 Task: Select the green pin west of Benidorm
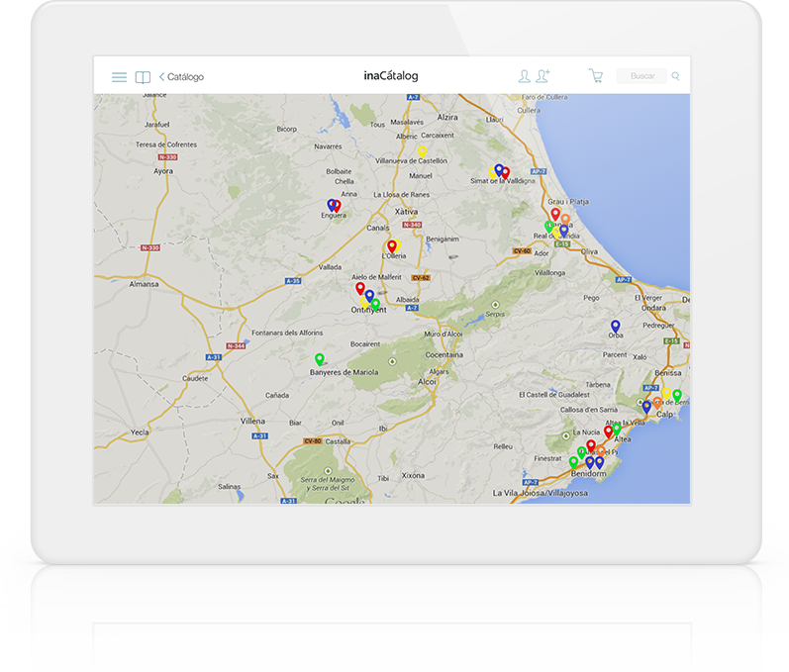coord(573,462)
